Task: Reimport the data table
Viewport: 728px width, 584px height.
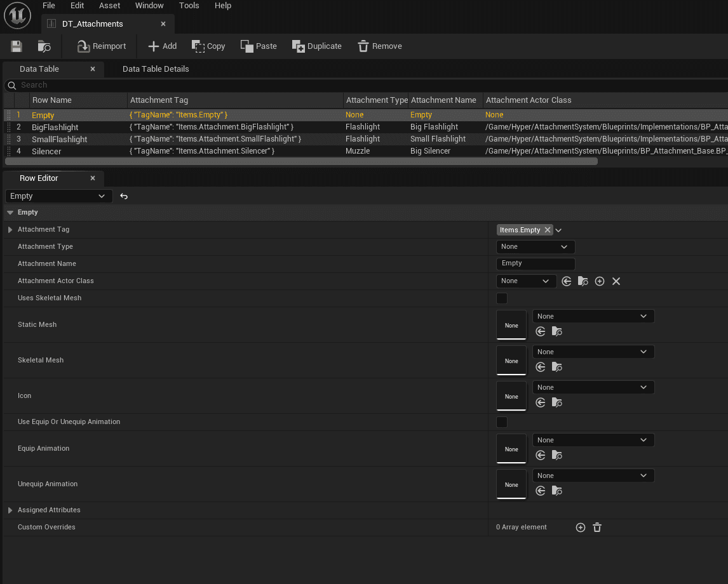Action: (101, 46)
